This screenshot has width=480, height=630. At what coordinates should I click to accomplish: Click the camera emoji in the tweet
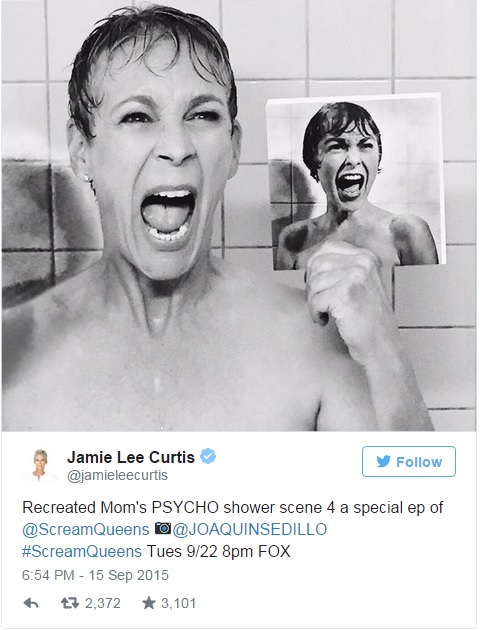163,528
